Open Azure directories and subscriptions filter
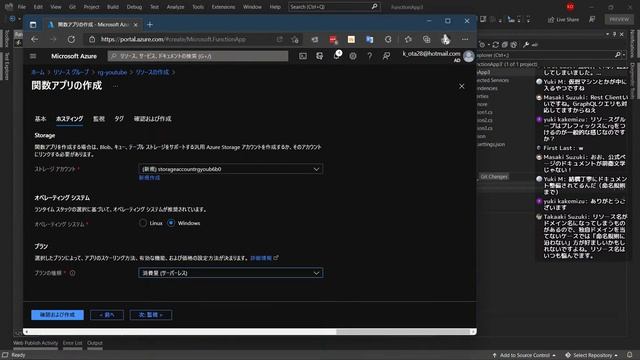This screenshot has width=640, height=360. tap(320, 56)
